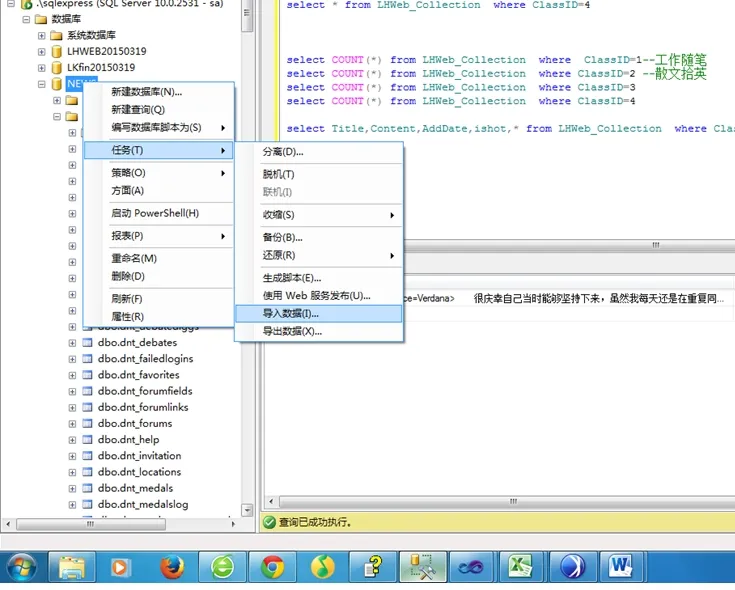735x590 pixels.
Task: Choose 方面(A) menu item
Action: pyautogui.click(x=158, y=191)
